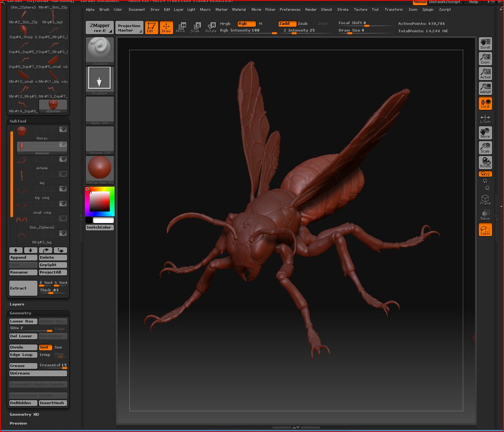Open the Stroke menu

point(343,9)
